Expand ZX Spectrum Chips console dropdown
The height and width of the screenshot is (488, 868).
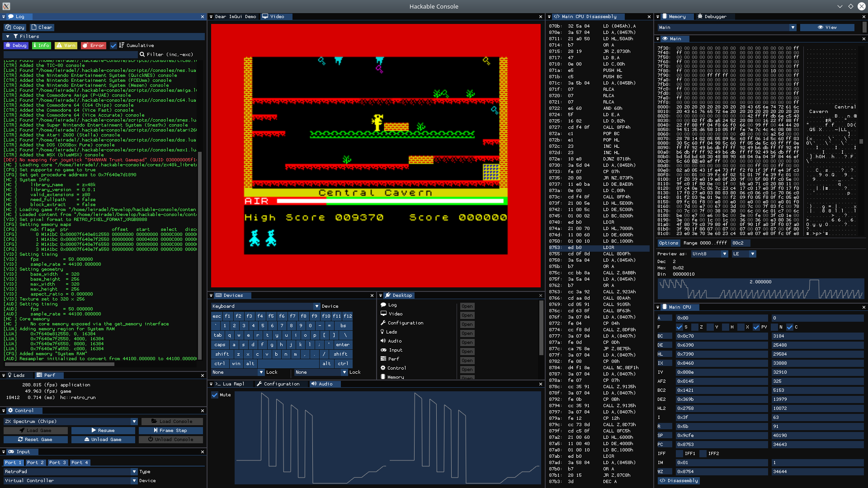coord(134,421)
